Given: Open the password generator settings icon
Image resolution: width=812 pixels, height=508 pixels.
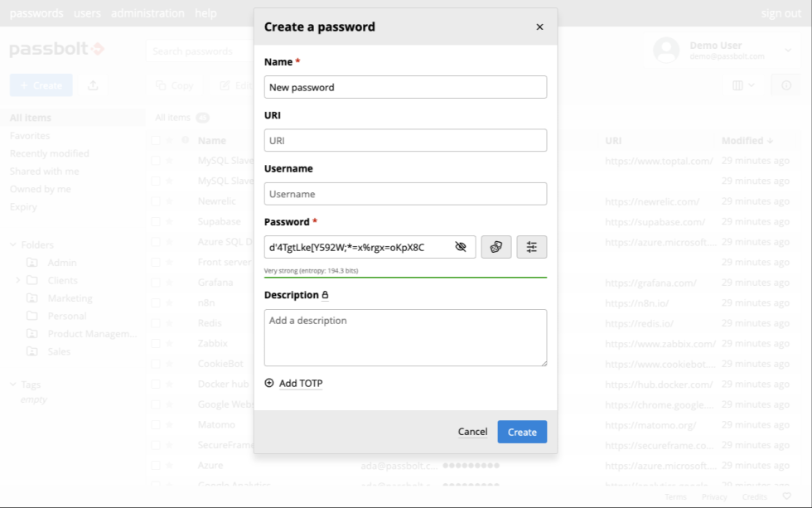Looking at the screenshot, I should (531, 247).
